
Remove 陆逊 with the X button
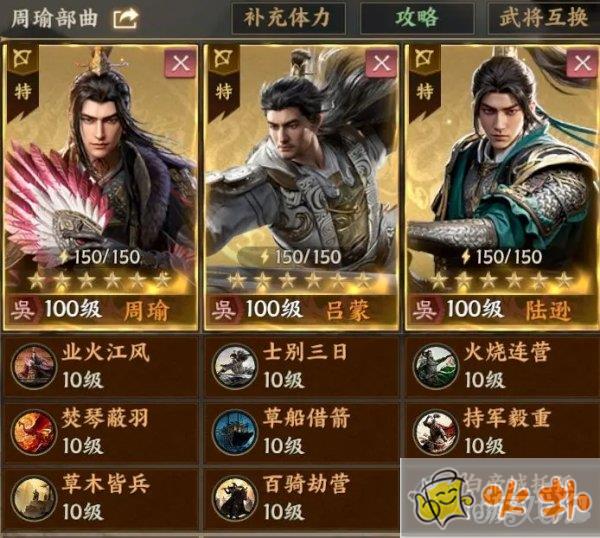[x=582, y=63]
